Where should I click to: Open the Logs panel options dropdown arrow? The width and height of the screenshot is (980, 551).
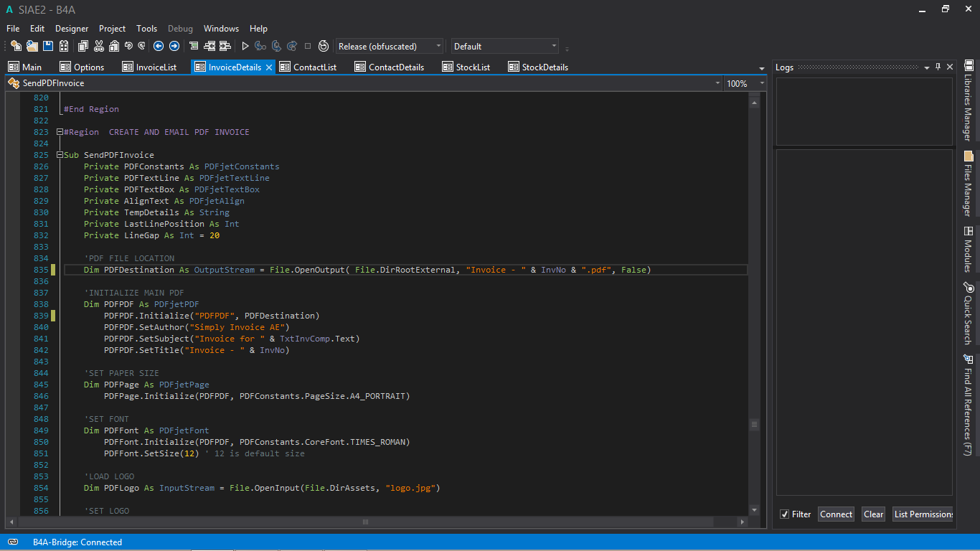[x=926, y=67]
